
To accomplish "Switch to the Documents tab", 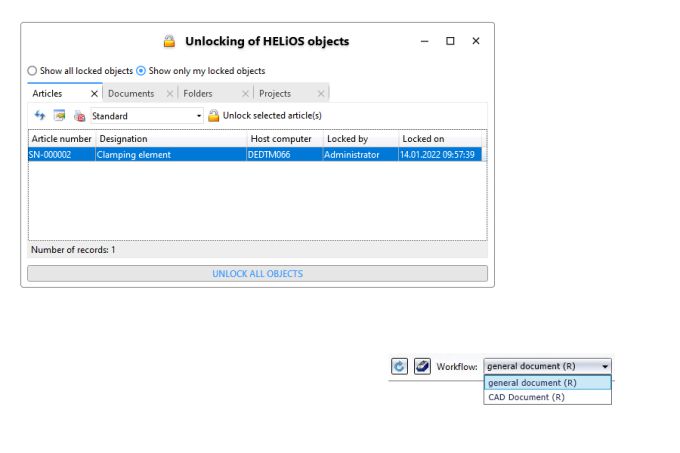I will (x=131, y=94).
